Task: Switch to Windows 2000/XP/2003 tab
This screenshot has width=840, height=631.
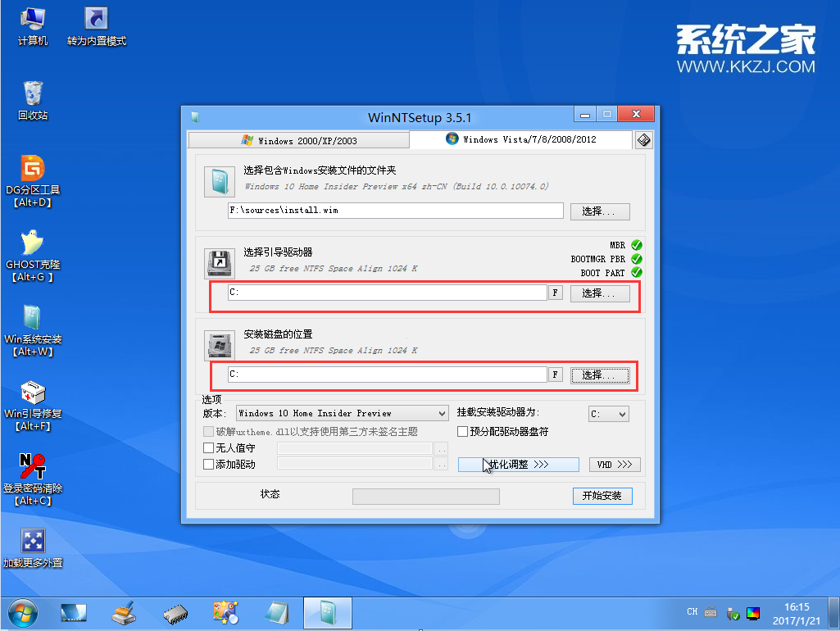Action: 297,139
